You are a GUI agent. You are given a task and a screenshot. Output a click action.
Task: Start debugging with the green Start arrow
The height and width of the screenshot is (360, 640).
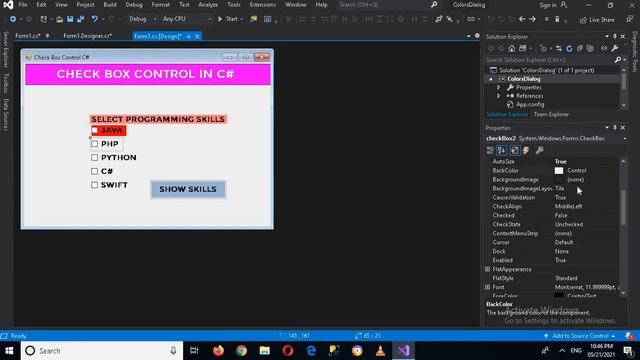220,19
